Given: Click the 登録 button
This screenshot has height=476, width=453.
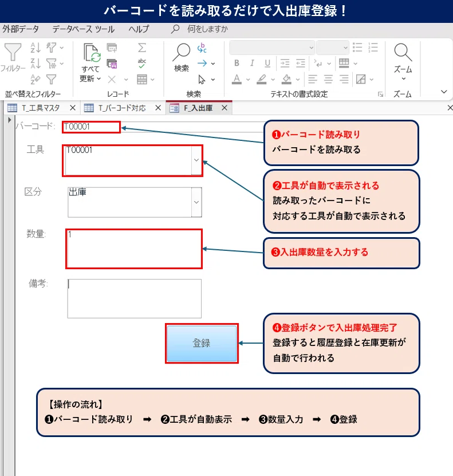Looking at the screenshot, I should (202, 343).
